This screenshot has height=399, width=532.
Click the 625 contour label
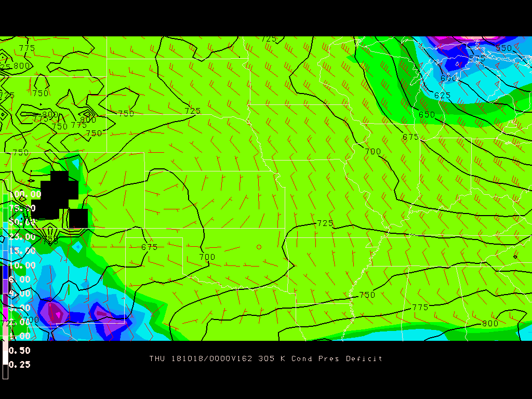(x=442, y=96)
